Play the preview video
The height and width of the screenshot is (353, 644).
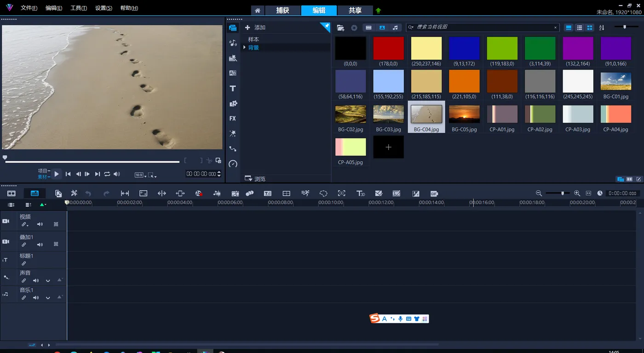click(56, 174)
